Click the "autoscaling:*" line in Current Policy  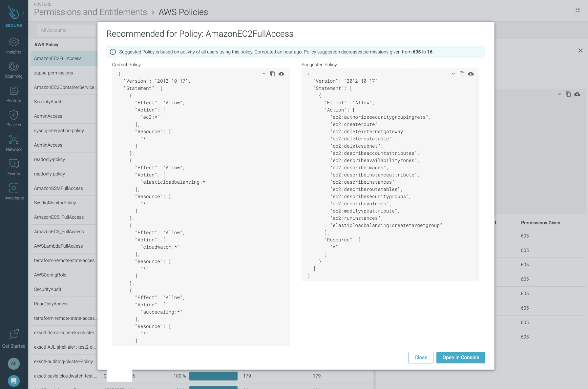coord(161,312)
